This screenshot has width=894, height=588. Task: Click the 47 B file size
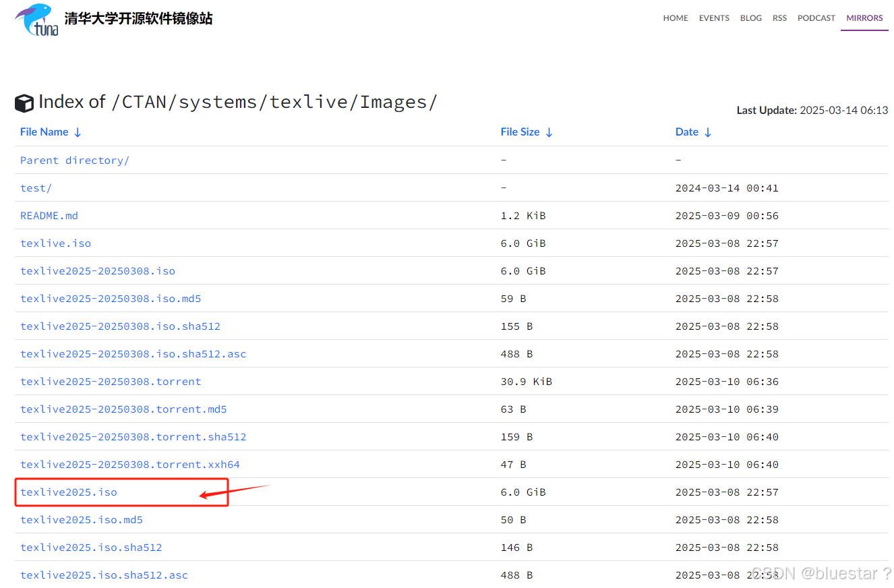[513, 465]
